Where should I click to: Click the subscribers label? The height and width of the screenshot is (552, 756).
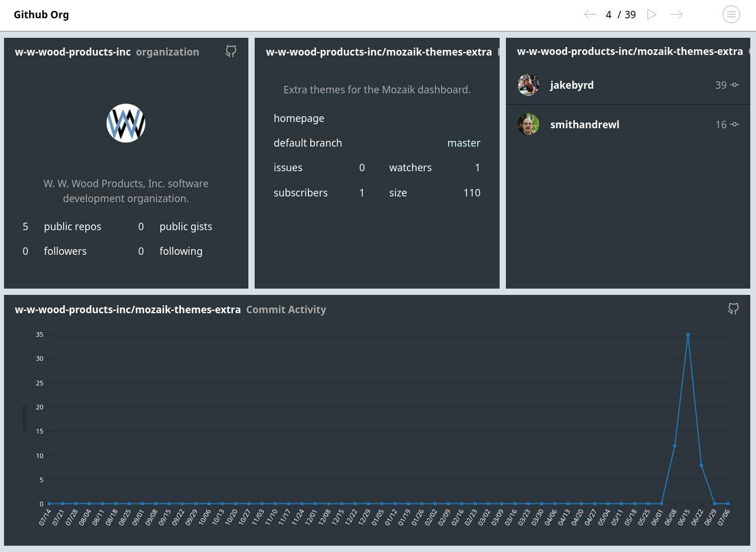(300, 192)
